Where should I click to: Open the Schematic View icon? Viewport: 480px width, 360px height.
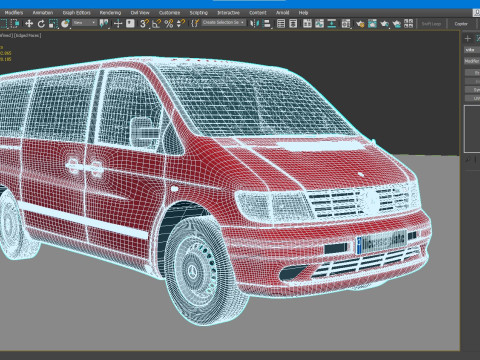point(332,24)
